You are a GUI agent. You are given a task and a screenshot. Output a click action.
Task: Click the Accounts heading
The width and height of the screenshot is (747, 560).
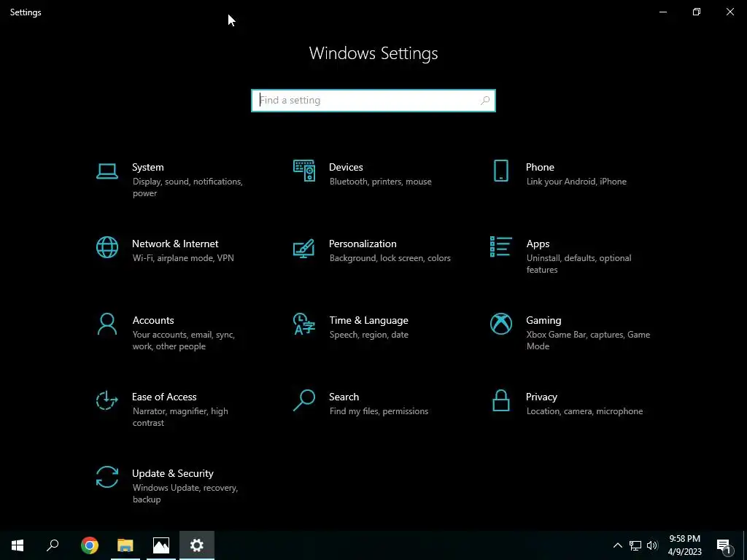click(153, 321)
